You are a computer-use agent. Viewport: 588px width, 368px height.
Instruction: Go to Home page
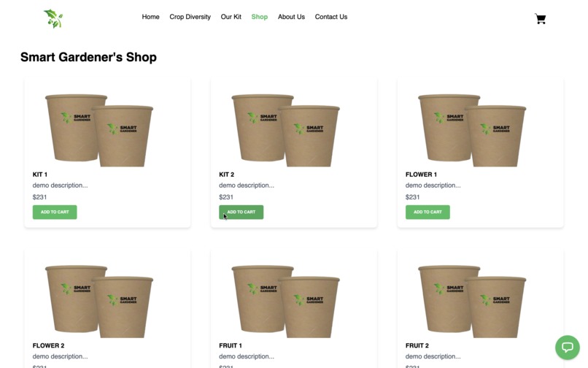tap(150, 17)
